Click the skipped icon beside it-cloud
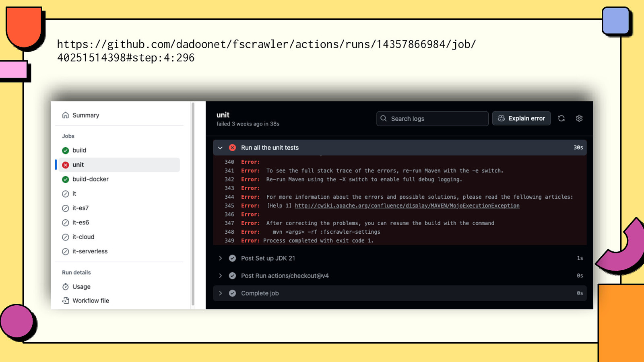The image size is (644, 362). [x=66, y=237]
